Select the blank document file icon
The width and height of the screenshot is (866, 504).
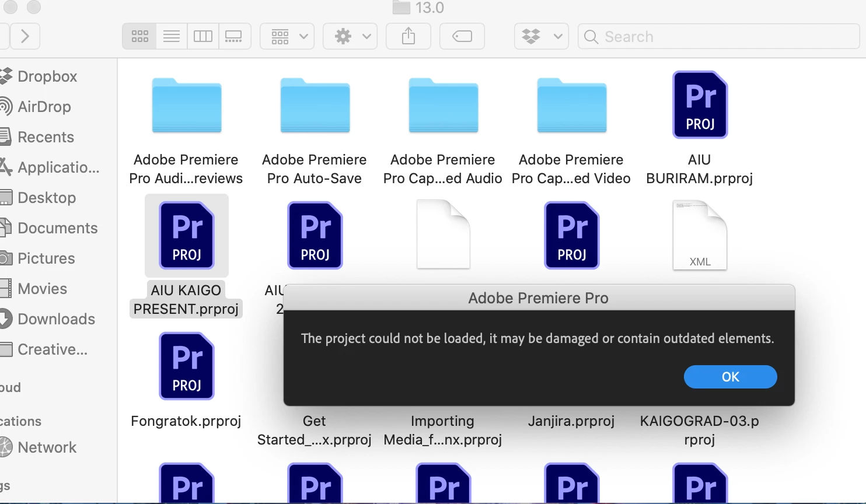(444, 235)
